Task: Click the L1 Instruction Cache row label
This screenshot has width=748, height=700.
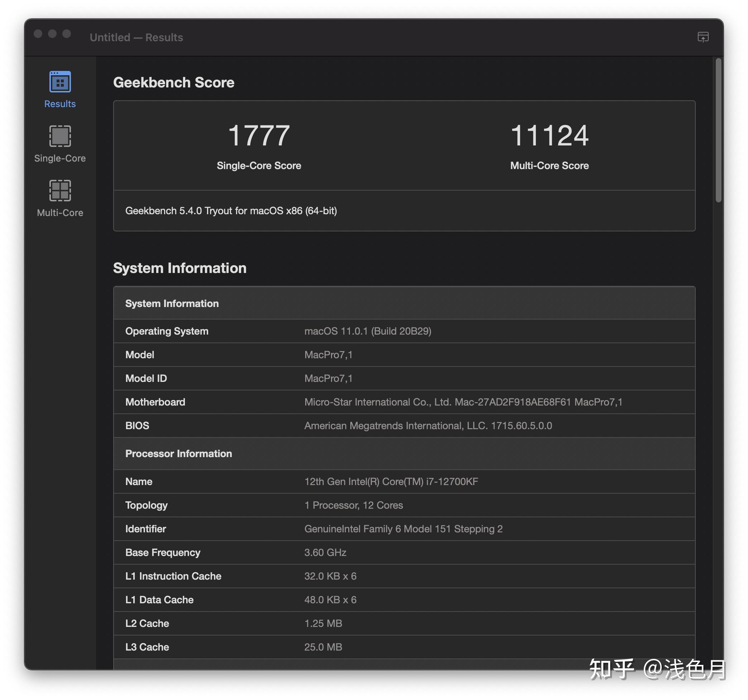Action: click(x=173, y=576)
